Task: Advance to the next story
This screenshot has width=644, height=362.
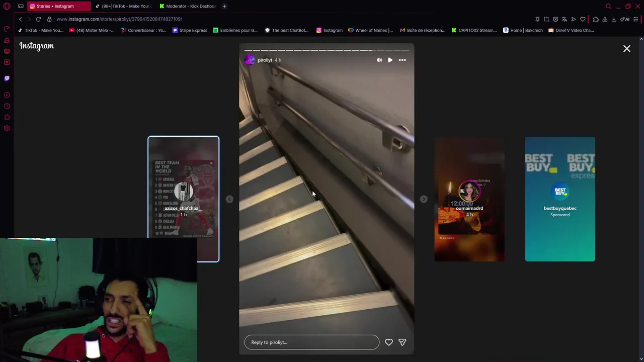Action: [424, 199]
